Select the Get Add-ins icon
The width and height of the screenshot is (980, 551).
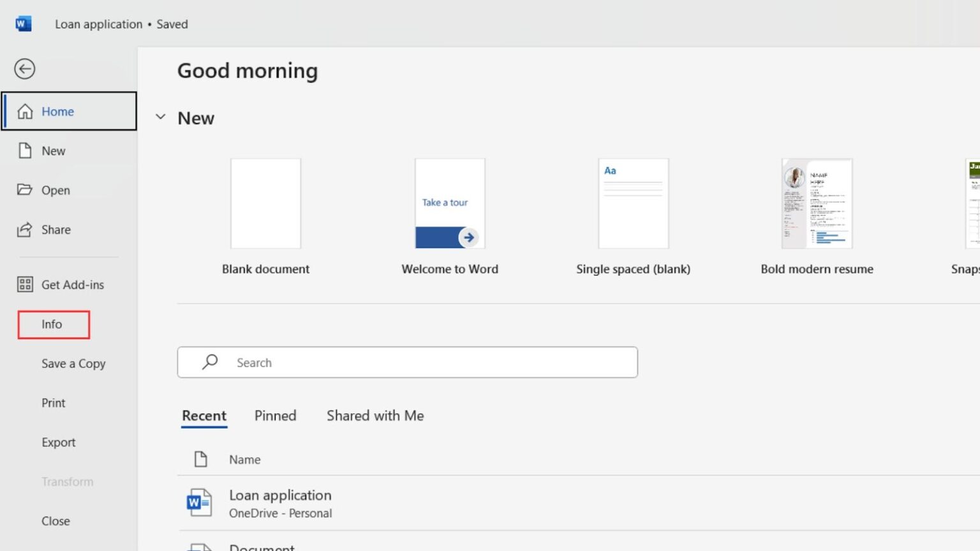pyautogui.click(x=25, y=284)
